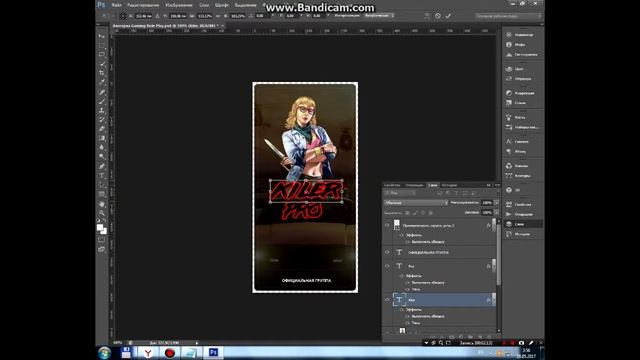This screenshot has height=360, width=640.
Task: Open the Редактирование menu
Action: pyautogui.click(x=143, y=5)
